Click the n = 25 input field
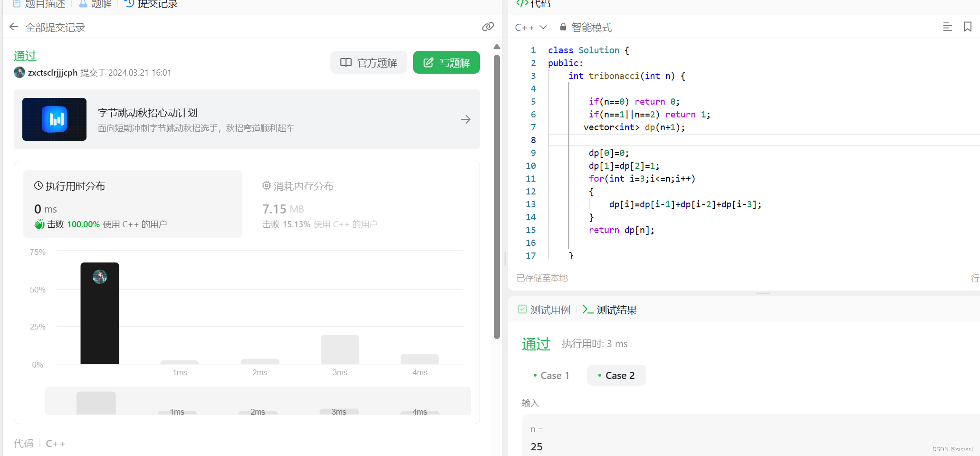The height and width of the screenshot is (456, 980). click(x=618, y=437)
